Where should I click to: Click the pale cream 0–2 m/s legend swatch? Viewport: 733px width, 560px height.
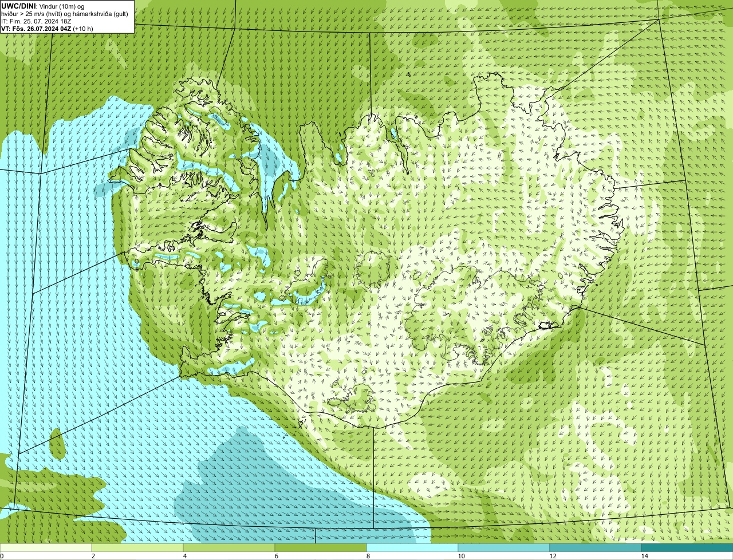click(46, 548)
